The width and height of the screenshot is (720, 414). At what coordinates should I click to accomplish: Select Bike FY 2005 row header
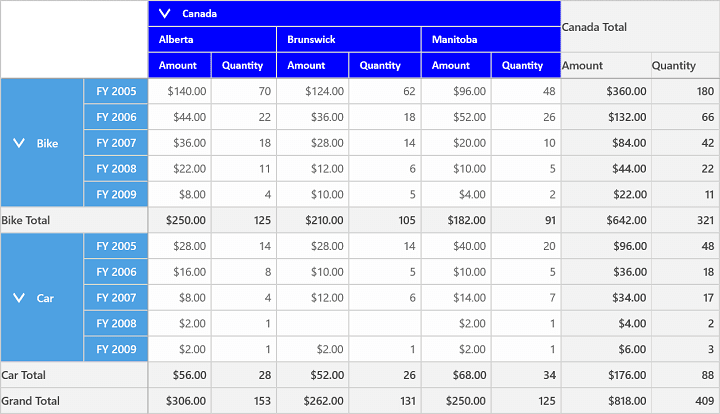(116, 91)
